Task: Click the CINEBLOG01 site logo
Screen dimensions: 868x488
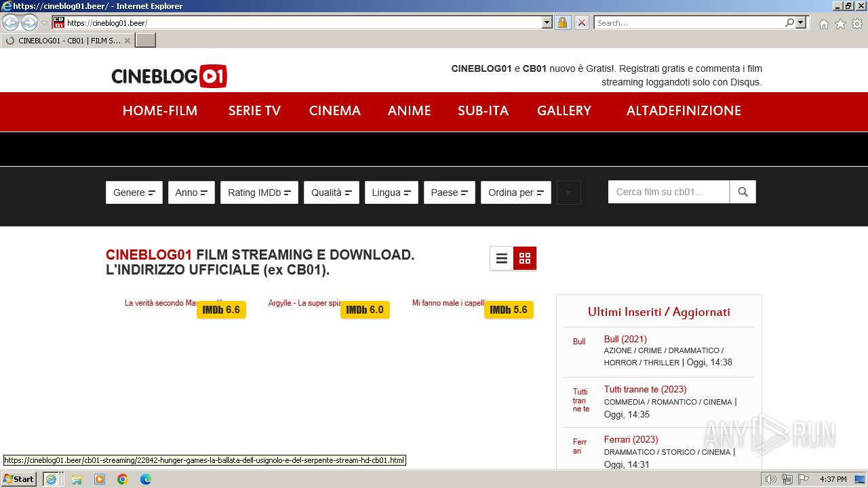Action: point(169,77)
